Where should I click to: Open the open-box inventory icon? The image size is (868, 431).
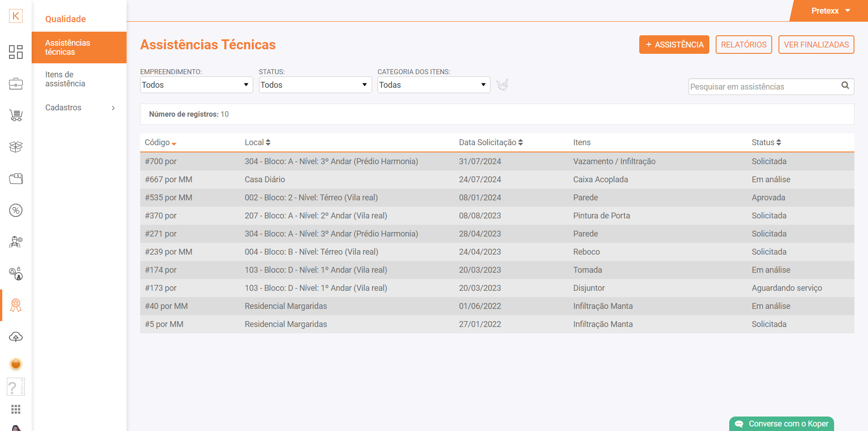(16, 147)
